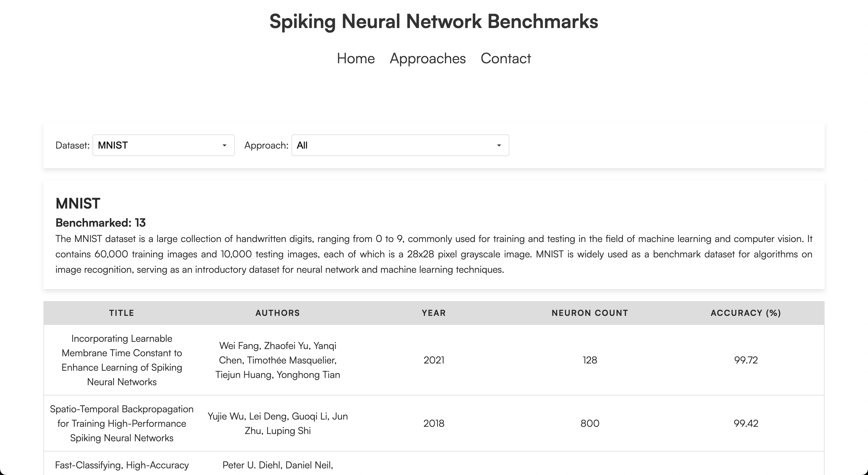
Task: Click the Benchmarked: 13 label
Action: coord(101,222)
